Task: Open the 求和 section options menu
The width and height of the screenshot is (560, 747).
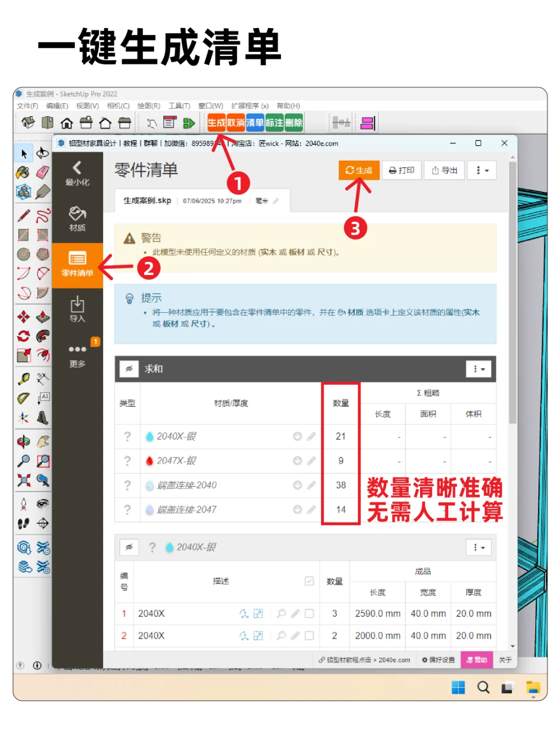Action: (x=478, y=369)
